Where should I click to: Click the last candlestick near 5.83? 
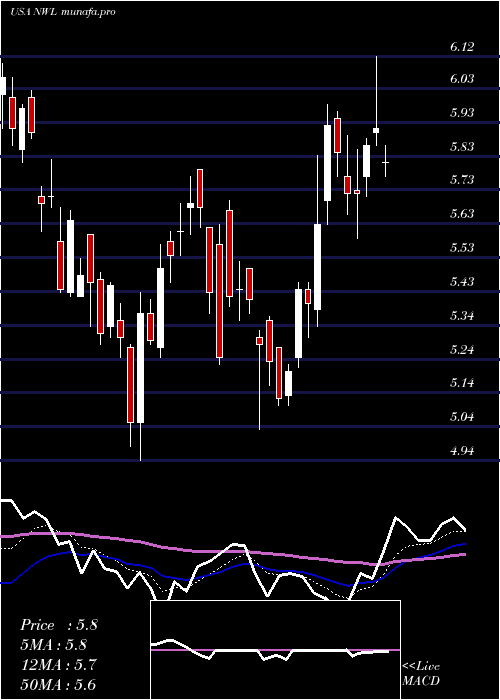pos(385,161)
